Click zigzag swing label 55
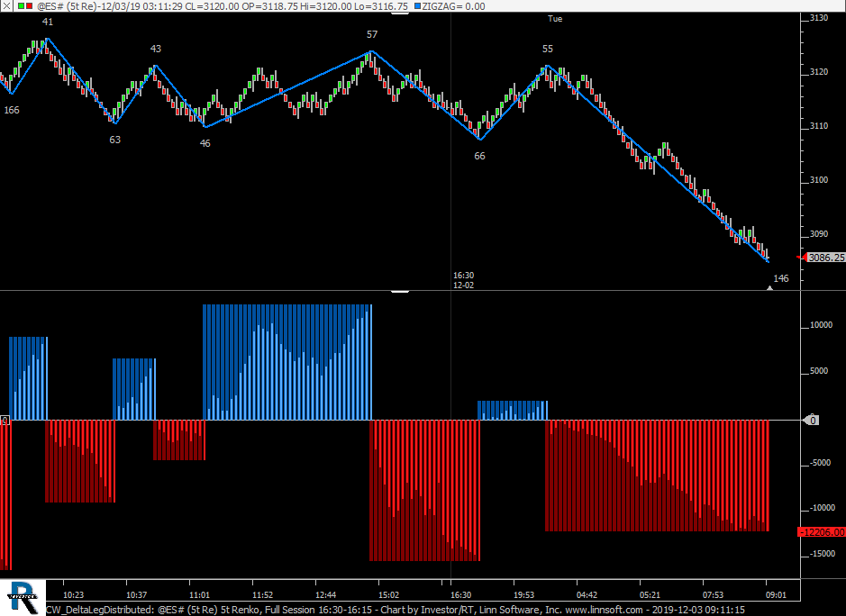Viewport: 846px width, 616px height. 547,49
